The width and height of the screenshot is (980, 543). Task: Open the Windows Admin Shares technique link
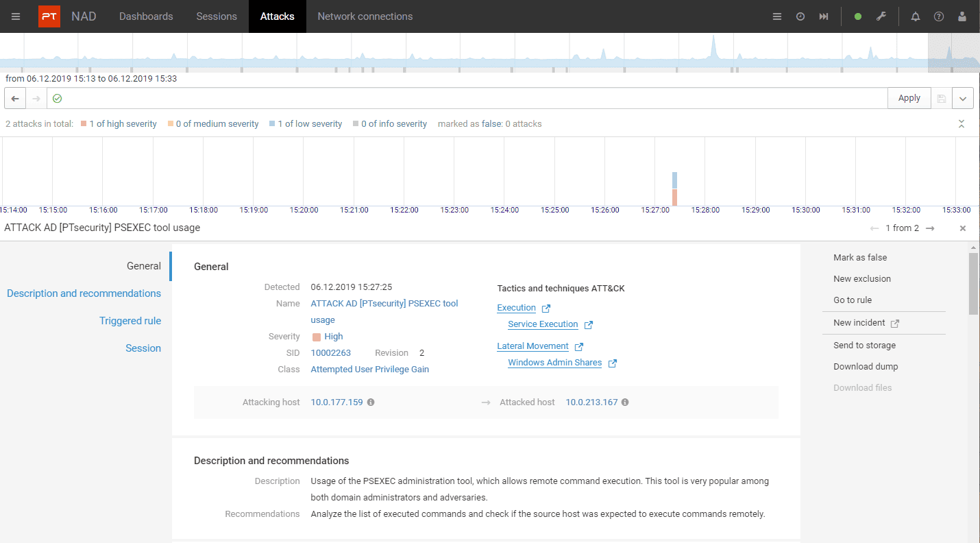coord(554,363)
